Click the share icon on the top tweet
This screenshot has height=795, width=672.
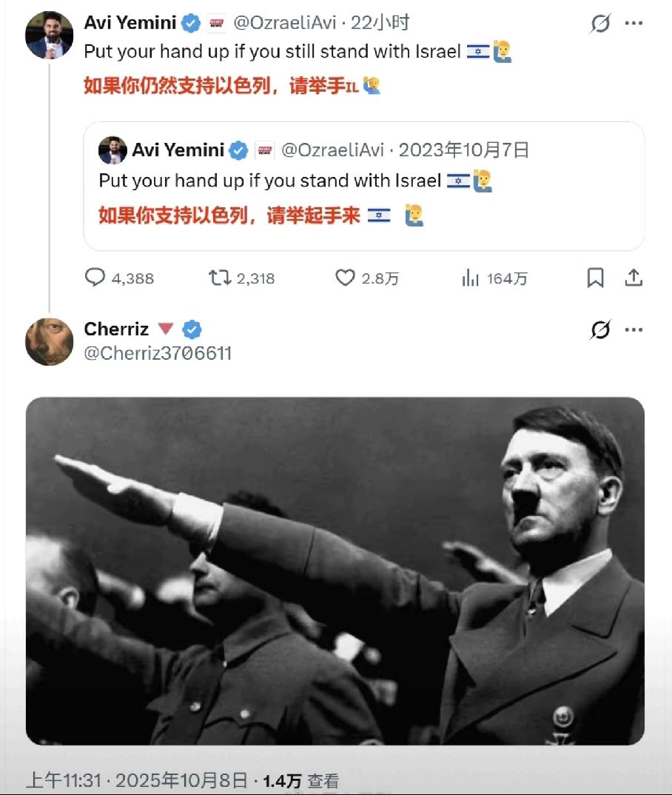(x=634, y=278)
